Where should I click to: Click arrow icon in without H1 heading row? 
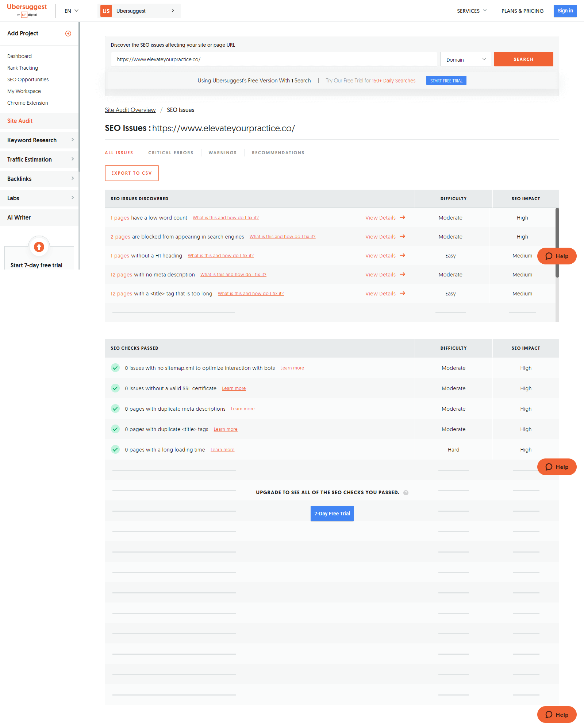pos(403,255)
